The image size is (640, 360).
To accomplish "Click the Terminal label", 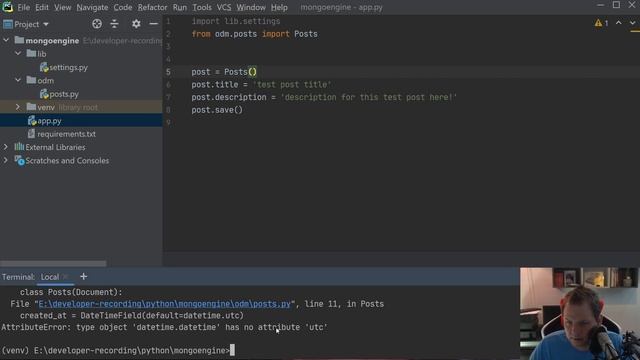I will tap(18, 277).
